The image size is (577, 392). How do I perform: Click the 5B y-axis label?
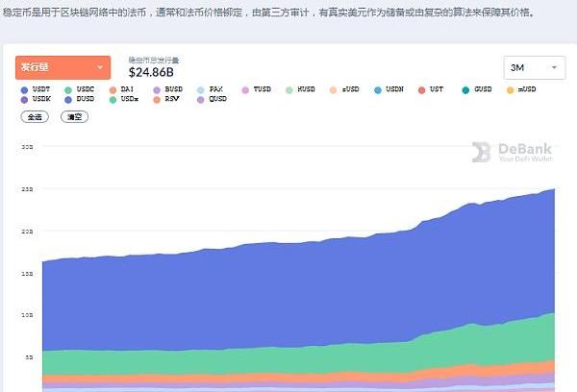(29, 357)
